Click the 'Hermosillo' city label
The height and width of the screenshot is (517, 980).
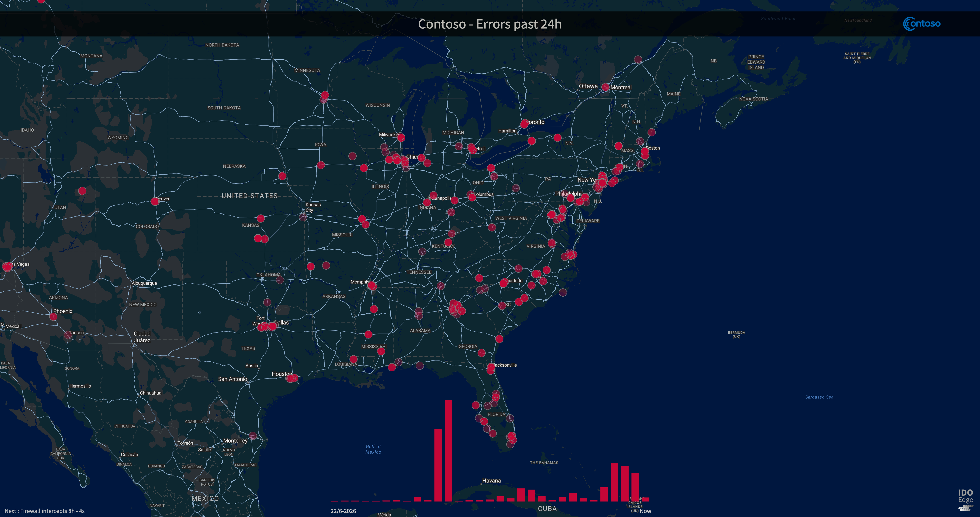(x=80, y=386)
